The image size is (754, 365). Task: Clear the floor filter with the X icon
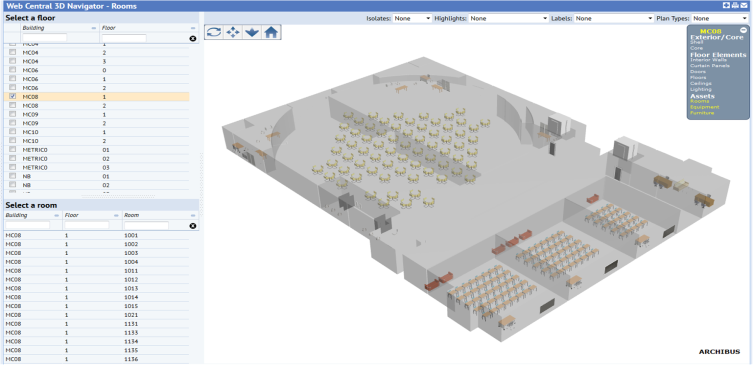(x=193, y=38)
